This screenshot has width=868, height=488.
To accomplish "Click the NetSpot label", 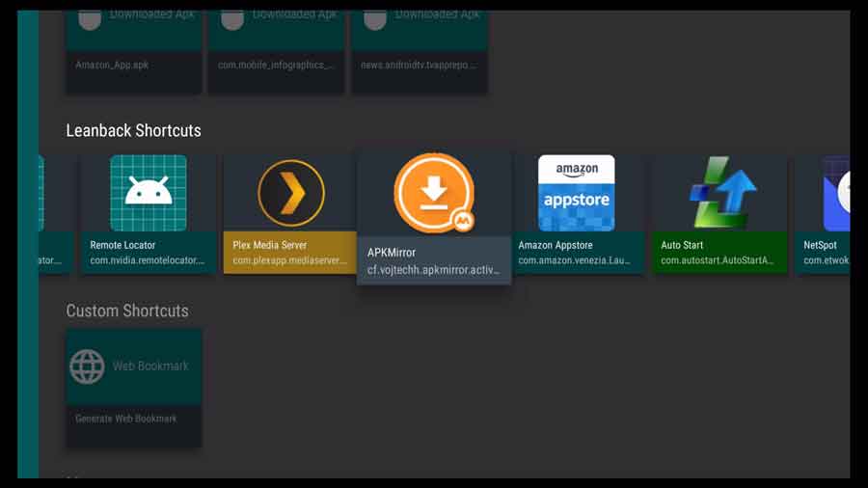I will tap(821, 245).
